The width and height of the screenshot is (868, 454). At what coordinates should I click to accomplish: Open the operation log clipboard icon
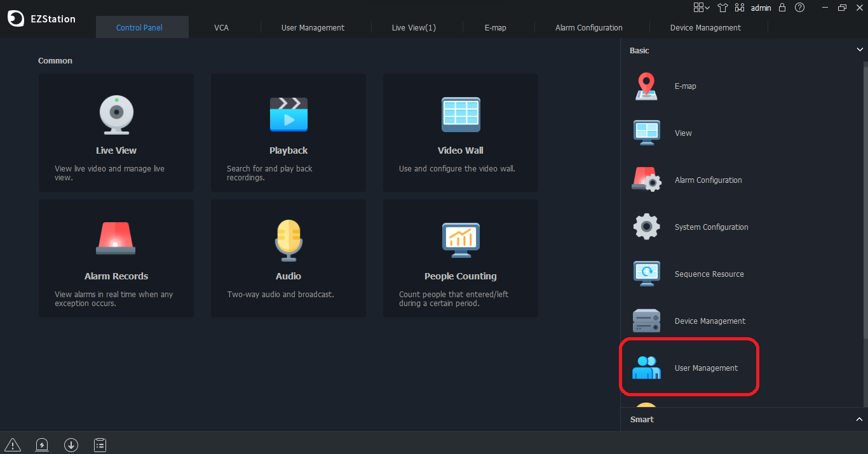point(100,444)
